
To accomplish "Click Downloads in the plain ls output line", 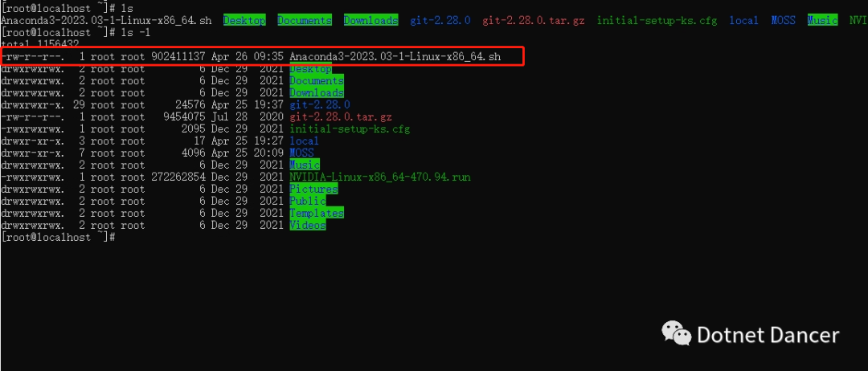I will click(371, 20).
